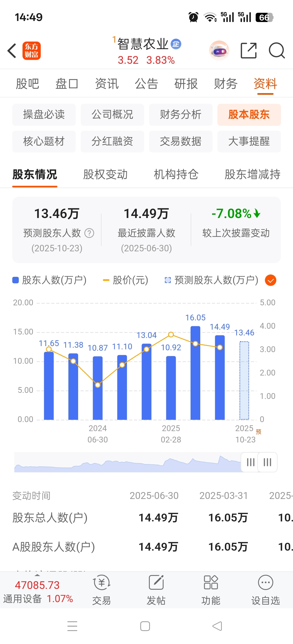Image resolution: width=293 pixels, height=644 pixels.
Task: Switch to 机构持仓 sub-tab
Action: point(176,174)
